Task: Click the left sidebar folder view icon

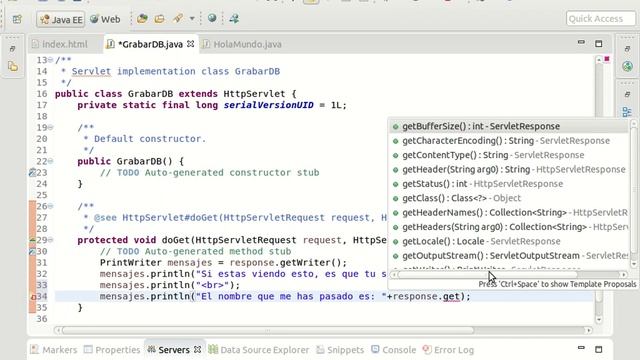Action: click(13, 66)
